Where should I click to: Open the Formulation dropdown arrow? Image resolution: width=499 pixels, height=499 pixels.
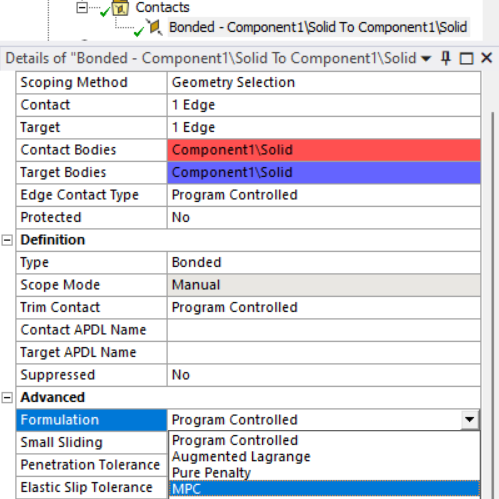click(470, 420)
